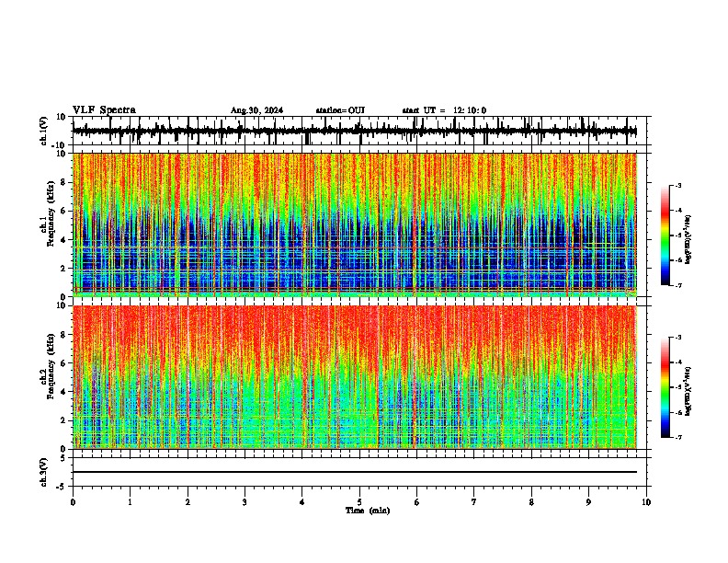Screen dimensions: 728x563
Task: Click time axis tick label '0'
Action: point(73,502)
